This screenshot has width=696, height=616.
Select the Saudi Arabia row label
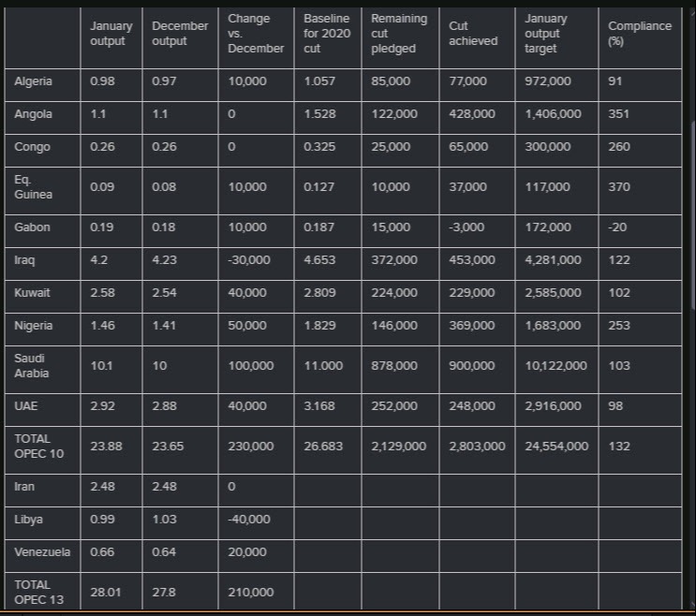tap(33, 366)
